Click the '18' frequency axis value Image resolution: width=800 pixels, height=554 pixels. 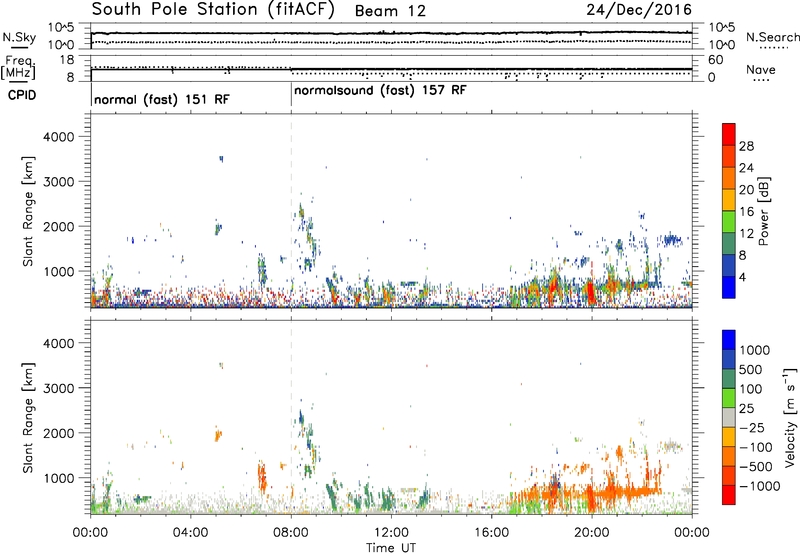(67, 60)
